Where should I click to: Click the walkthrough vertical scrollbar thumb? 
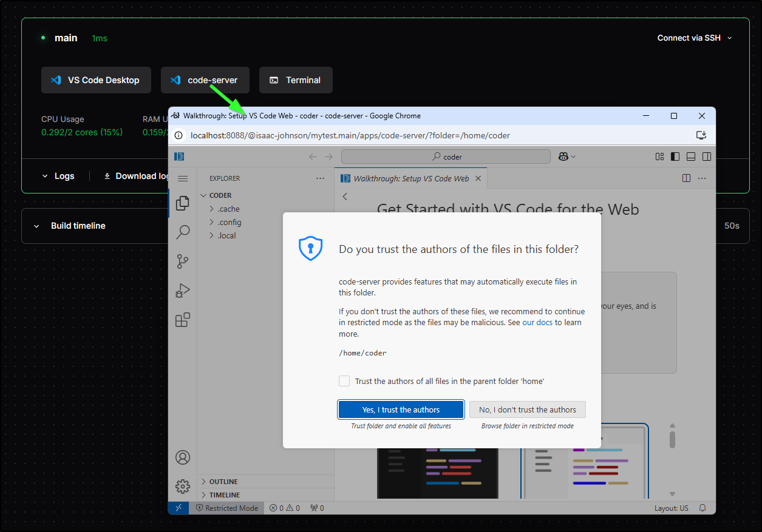[x=672, y=439]
